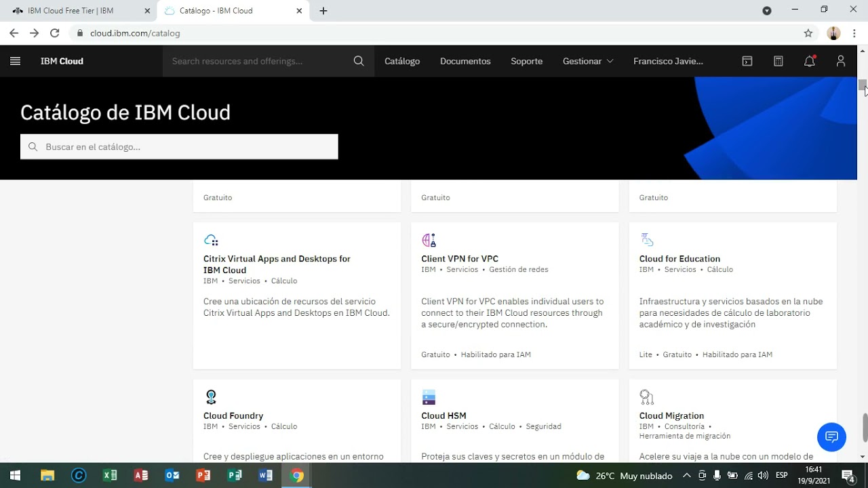The height and width of the screenshot is (488, 868).
Task: Open the Chrome three-dot menu
Action: click(854, 33)
